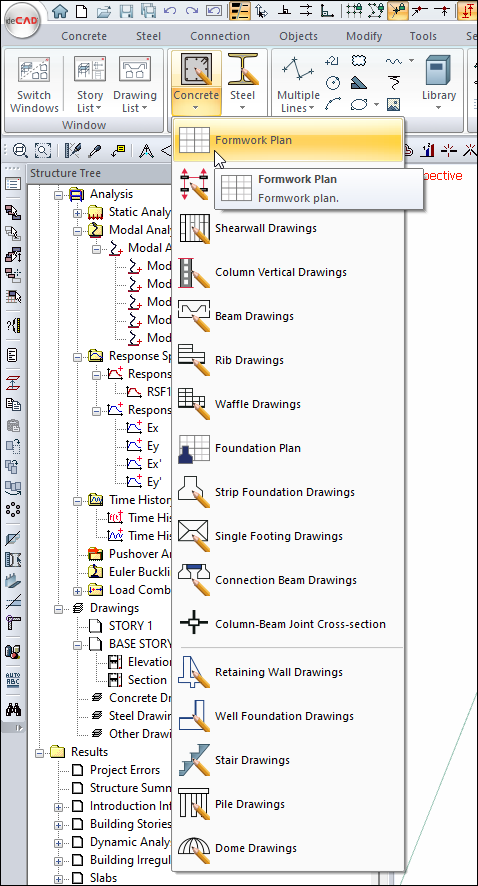Switch to the Objects ribbon tab
Viewport: 478px width, 886px height.
[x=298, y=36]
